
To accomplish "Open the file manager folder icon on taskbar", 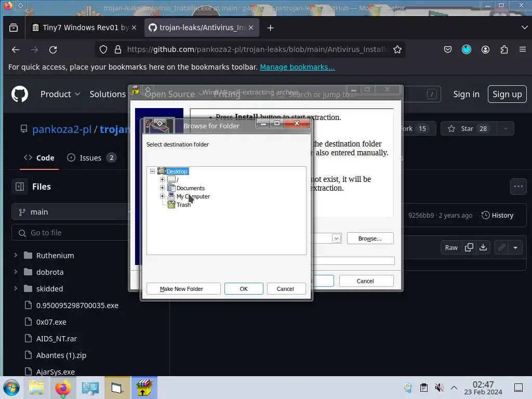I will point(36,388).
